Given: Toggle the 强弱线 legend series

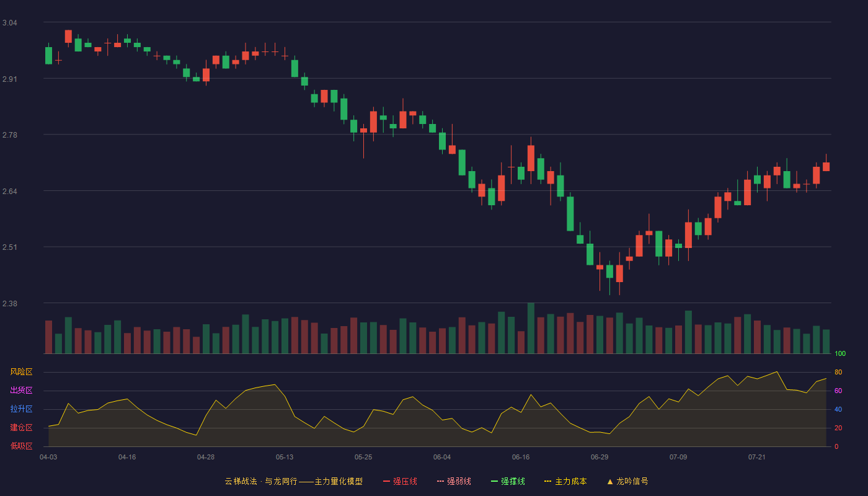Looking at the screenshot, I should point(454,481).
